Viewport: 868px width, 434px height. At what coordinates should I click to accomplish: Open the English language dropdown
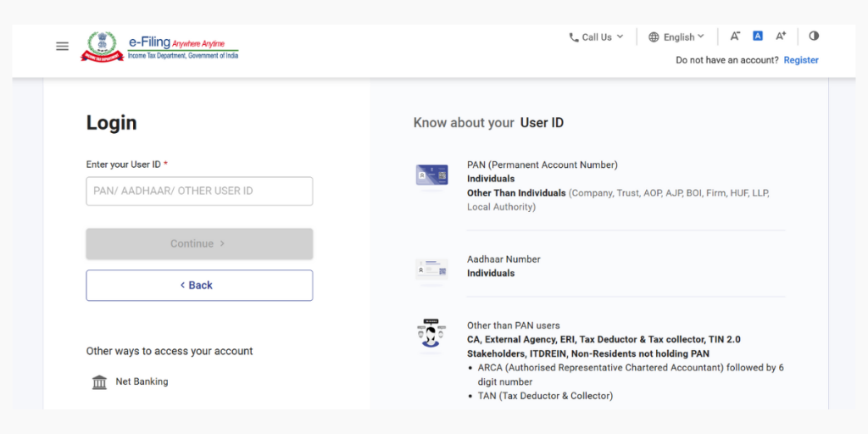[x=676, y=37]
